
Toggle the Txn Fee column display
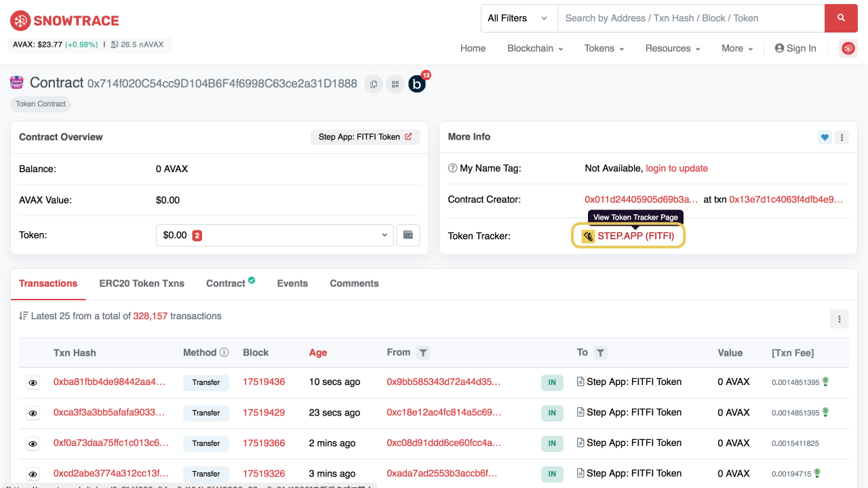point(793,352)
